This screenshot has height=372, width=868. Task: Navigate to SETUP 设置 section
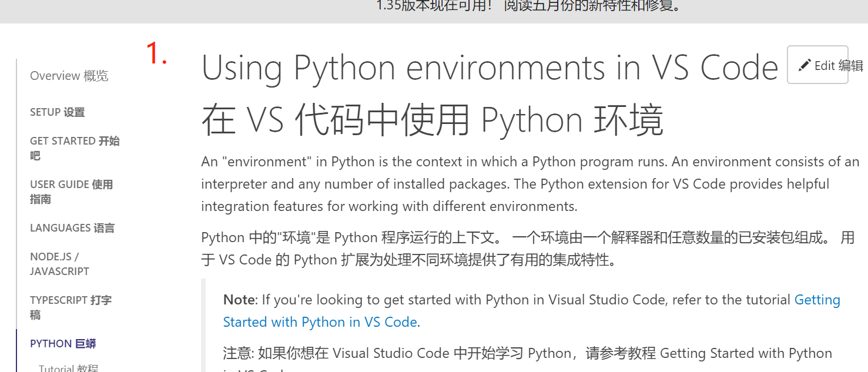pyautogui.click(x=57, y=112)
